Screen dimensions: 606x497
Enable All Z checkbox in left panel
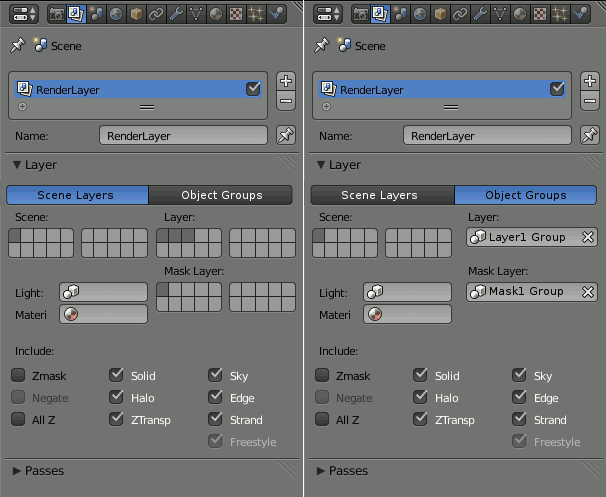tap(18, 419)
